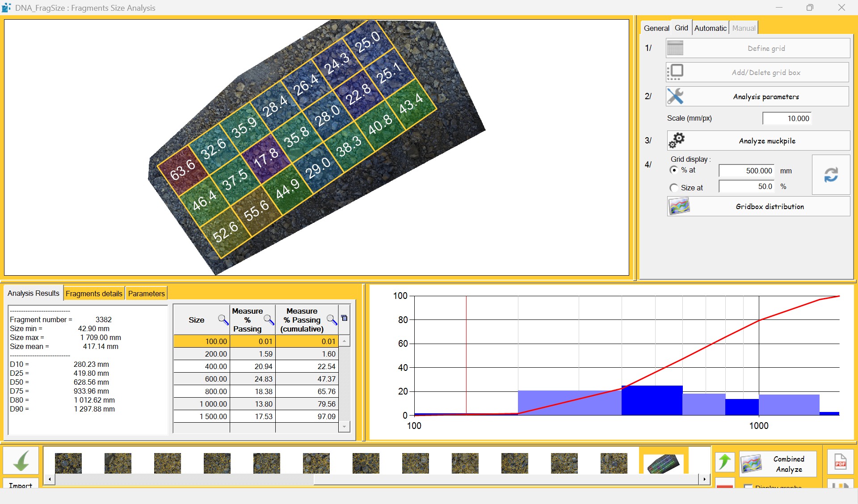Click the Scale (mm/px) input field
This screenshot has height=504, width=858.
[786, 118]
